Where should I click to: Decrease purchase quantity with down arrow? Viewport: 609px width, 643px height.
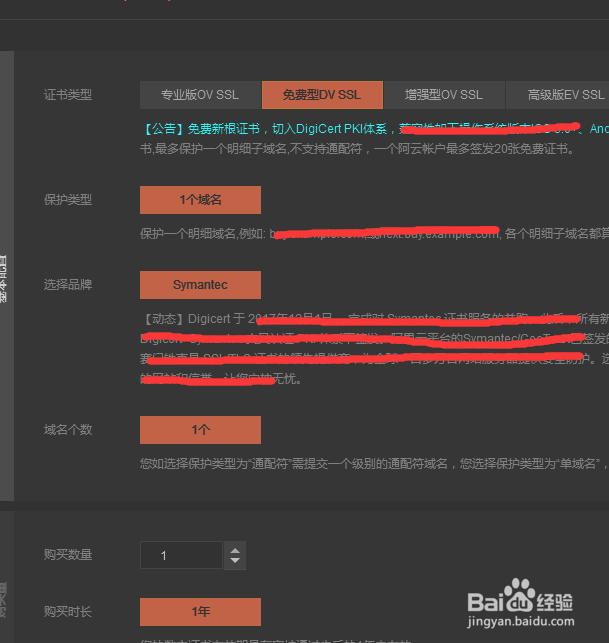click(235, 560)
